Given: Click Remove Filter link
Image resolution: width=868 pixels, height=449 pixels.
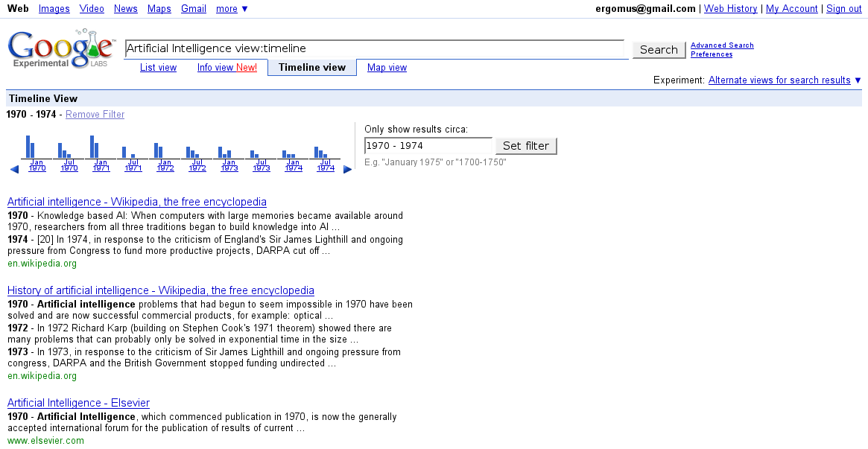Looking at the screenshot, I should (95, 115).
